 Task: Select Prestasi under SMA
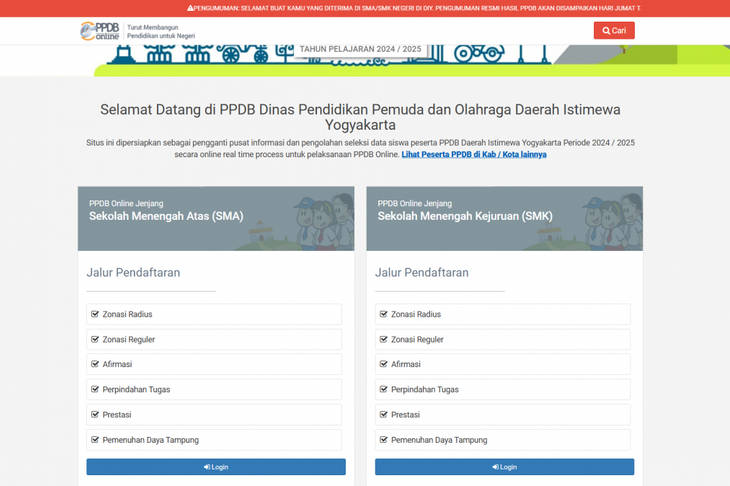click(214, 414)
